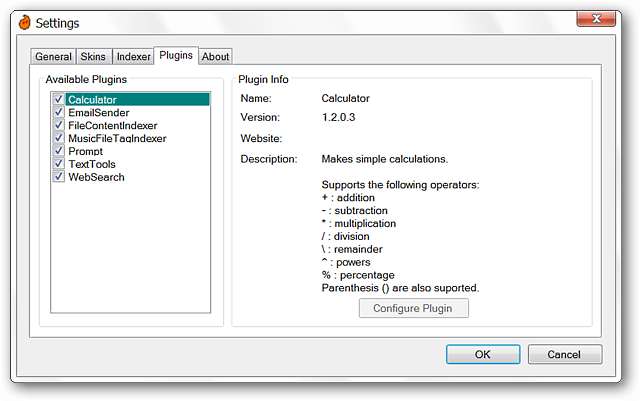Confirm settings with the OK button
This screenshot has height=401, width=640.
pyautogui.click(x=483, y=354)
